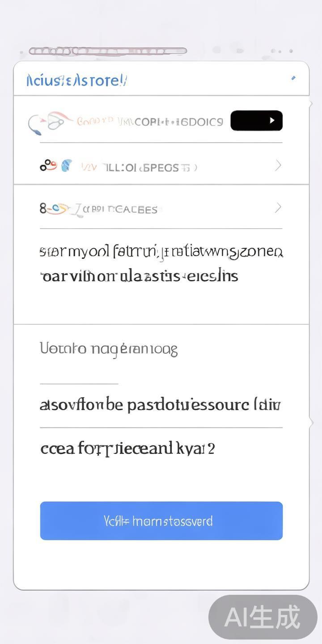This screenshot has width=322, height=644.
Task: Open the SPEGS list row label
Action: [x=139, y=168]
